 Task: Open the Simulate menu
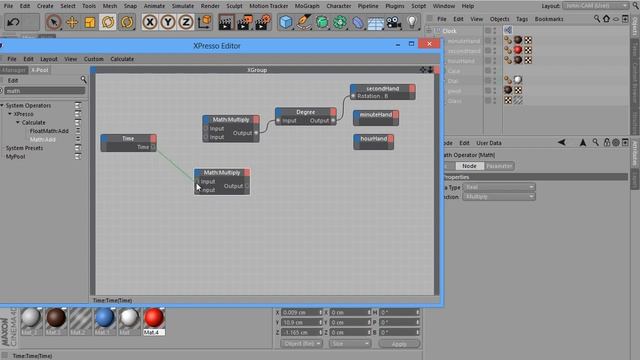(182, 6)
